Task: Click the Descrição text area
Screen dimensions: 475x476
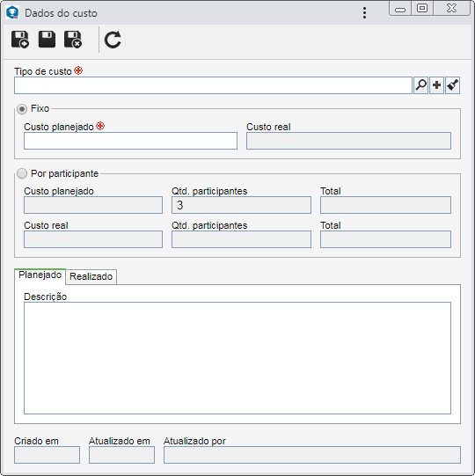Action: point(237,358)
